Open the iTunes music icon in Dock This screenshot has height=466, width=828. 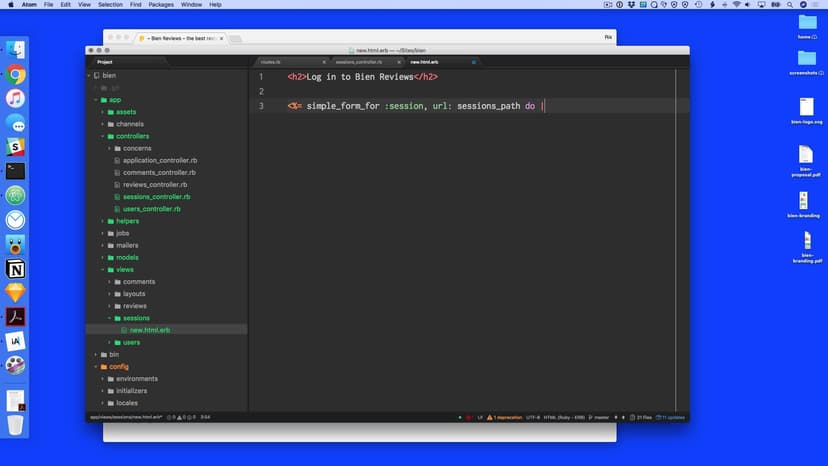(15, 98)
